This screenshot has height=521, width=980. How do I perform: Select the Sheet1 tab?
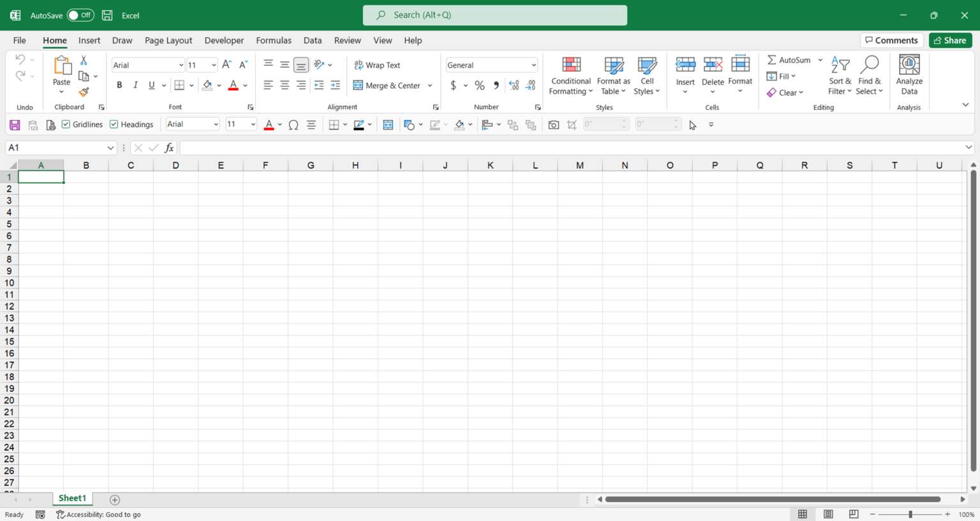(x=72, y=498)
